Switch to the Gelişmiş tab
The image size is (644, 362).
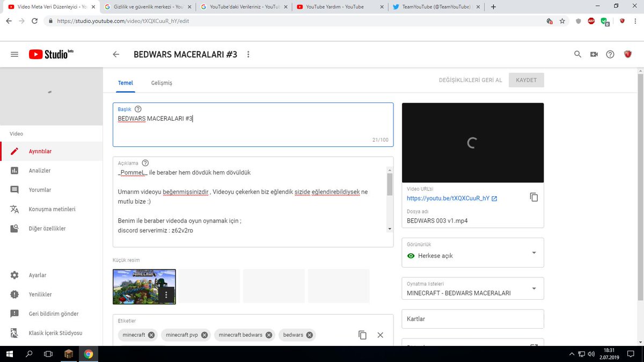point(162,83)
